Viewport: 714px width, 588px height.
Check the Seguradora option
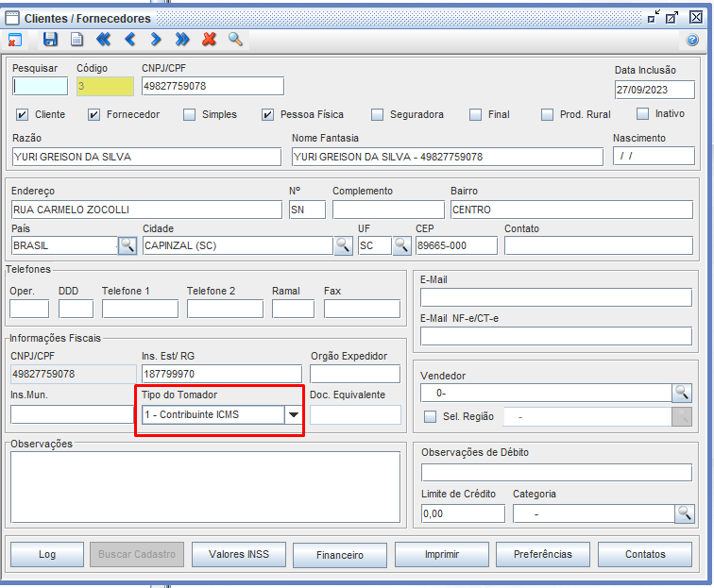377,115
